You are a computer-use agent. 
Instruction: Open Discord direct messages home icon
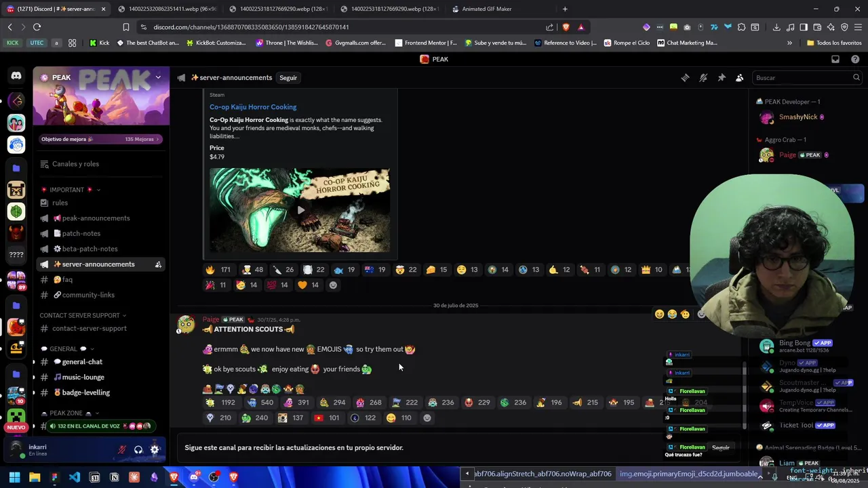coord(16,77)
